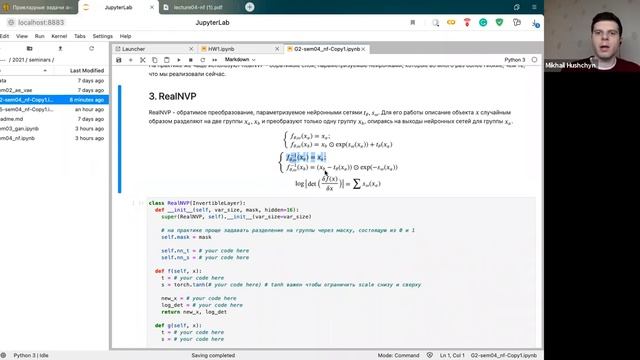This screenshot has width=640, height=360.
Task: Click Mode: Command status bar item
Action: (398, 356)
